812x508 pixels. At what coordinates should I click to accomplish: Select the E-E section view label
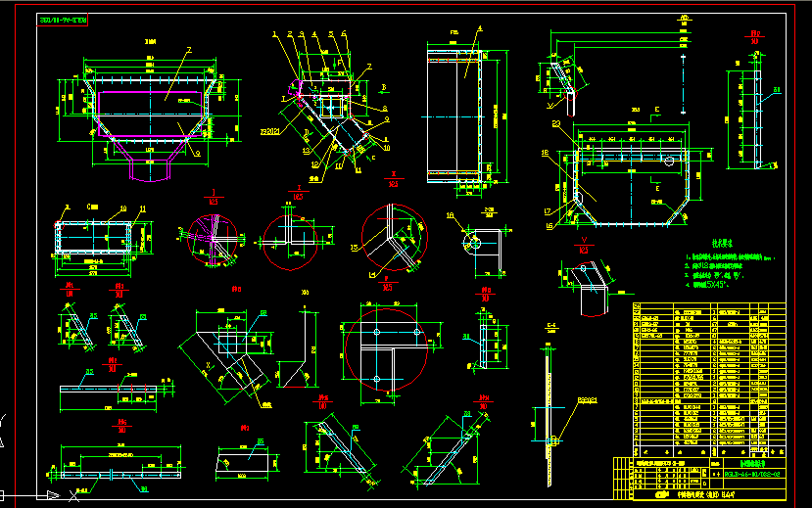coord(549,326)
